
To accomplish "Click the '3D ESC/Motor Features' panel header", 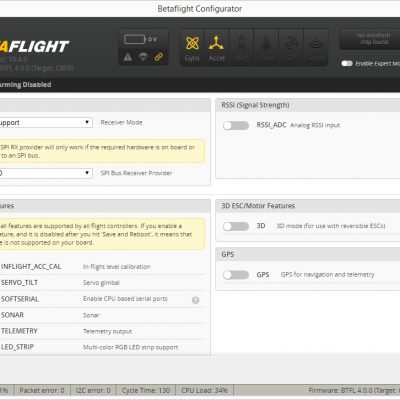I will click(x=308, y=206).
